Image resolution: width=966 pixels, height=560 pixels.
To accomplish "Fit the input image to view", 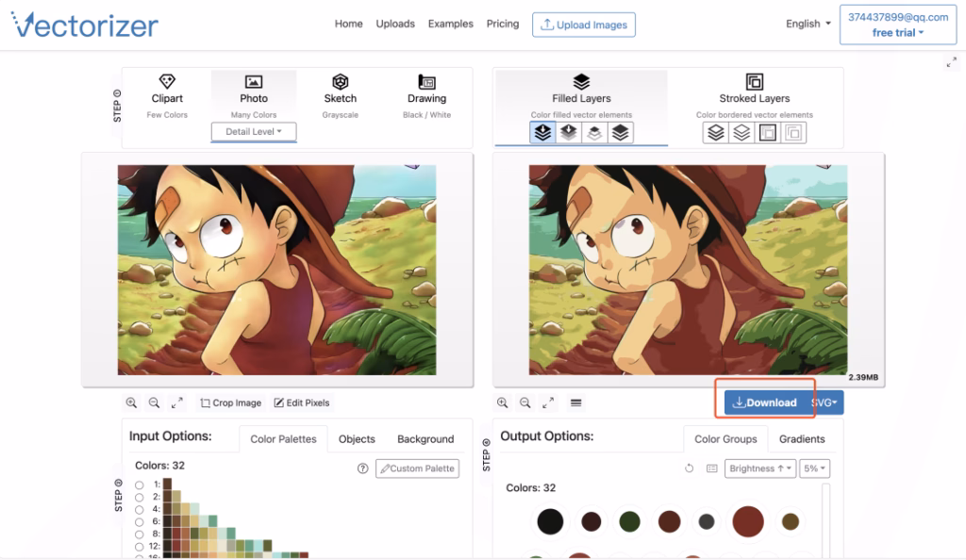I will tap(177, 403).
